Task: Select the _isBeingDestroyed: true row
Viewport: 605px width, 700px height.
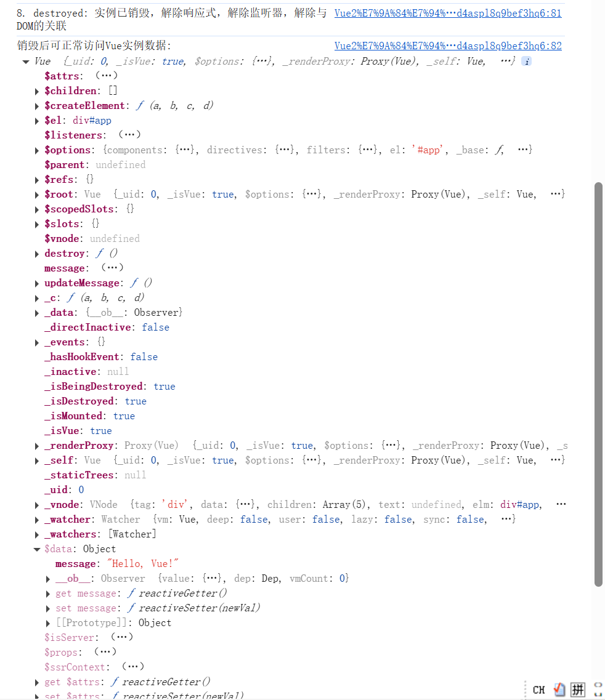Action: click(110, 387)
